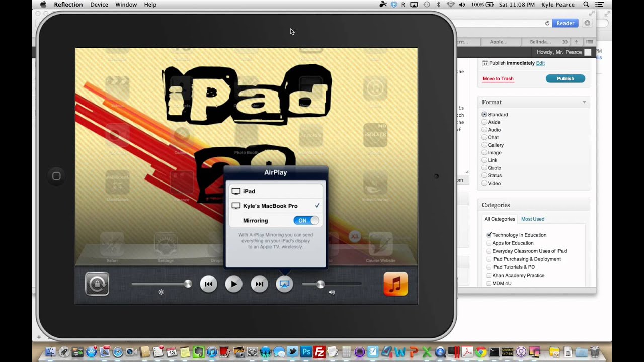Open the Apple menu
Screen dimensions: 644x362
43,5
